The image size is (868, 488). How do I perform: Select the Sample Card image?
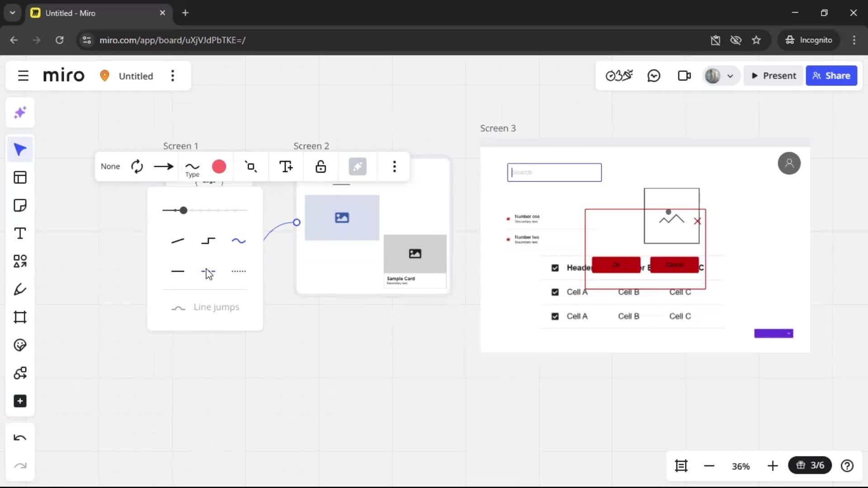[x=415, y=253]
